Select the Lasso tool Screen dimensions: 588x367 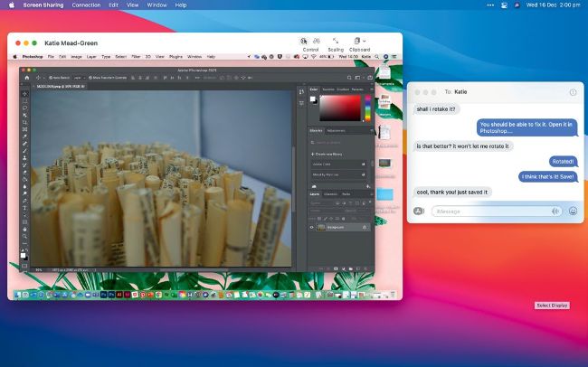(25, 108)
